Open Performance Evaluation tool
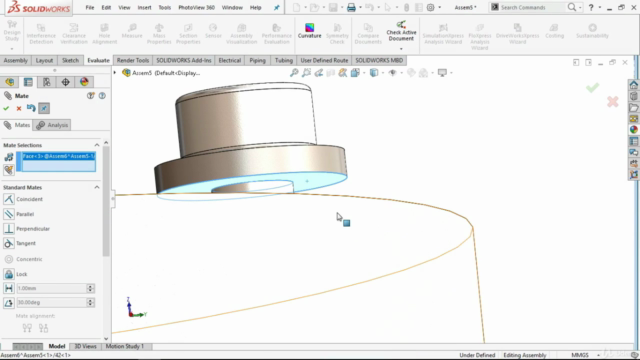This screenshot has width=640, height=360. point(276,33)
